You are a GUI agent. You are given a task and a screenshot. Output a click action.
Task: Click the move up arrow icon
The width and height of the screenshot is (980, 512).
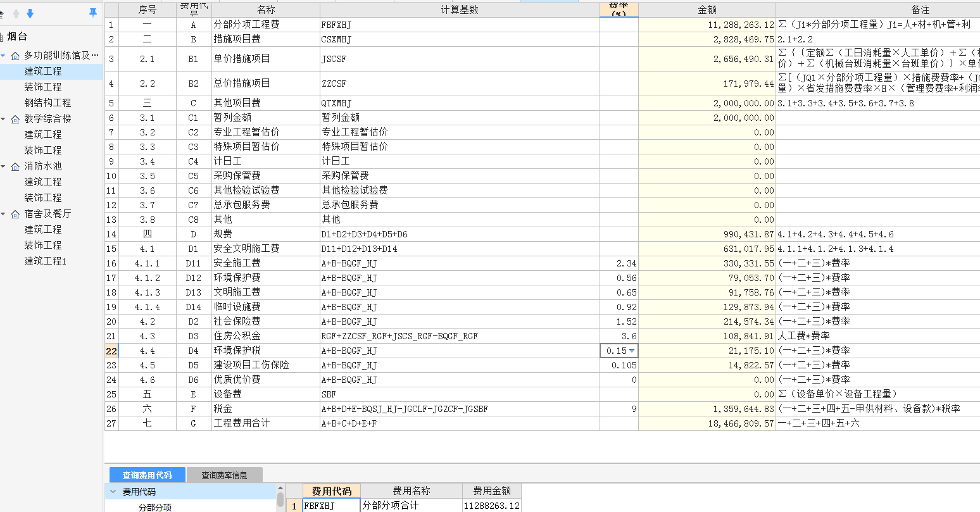[x=16, y=13]
